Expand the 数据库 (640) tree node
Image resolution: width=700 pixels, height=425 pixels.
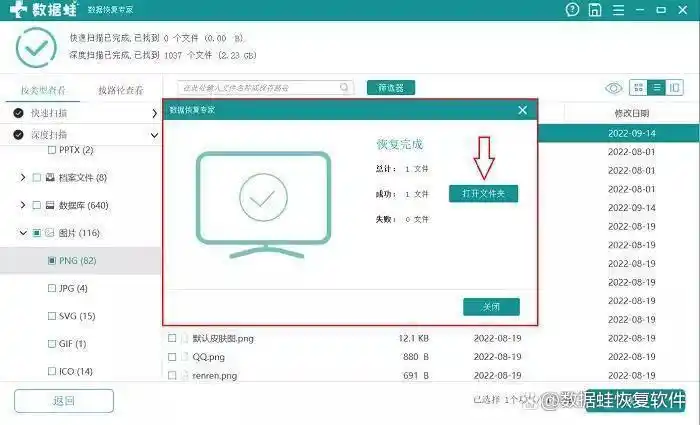point(23,205)
